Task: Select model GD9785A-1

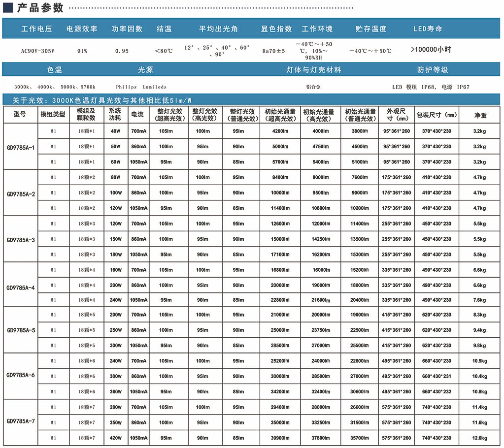Action: coord(21,148)
